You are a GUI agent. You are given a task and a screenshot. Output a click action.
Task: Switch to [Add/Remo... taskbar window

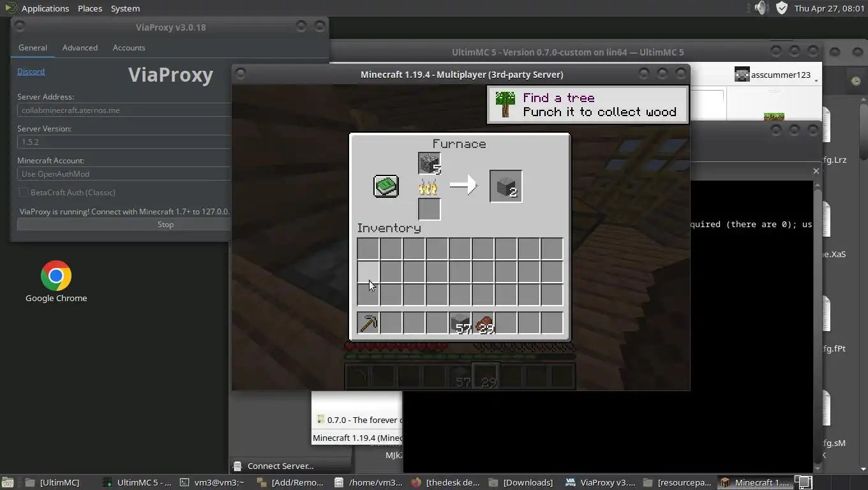point(292,482)
